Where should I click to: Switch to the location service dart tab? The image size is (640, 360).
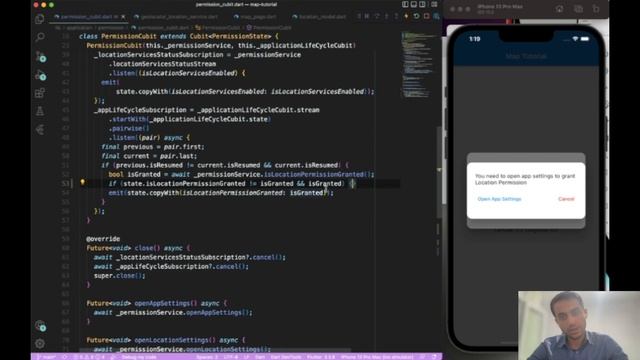point(178,17)
